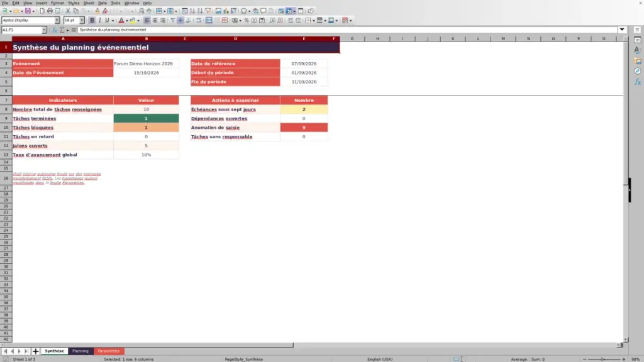Viewport: 644px width, 362px height.
Task: Open the AutoFilter funnel icon
Action: [208, 11]
